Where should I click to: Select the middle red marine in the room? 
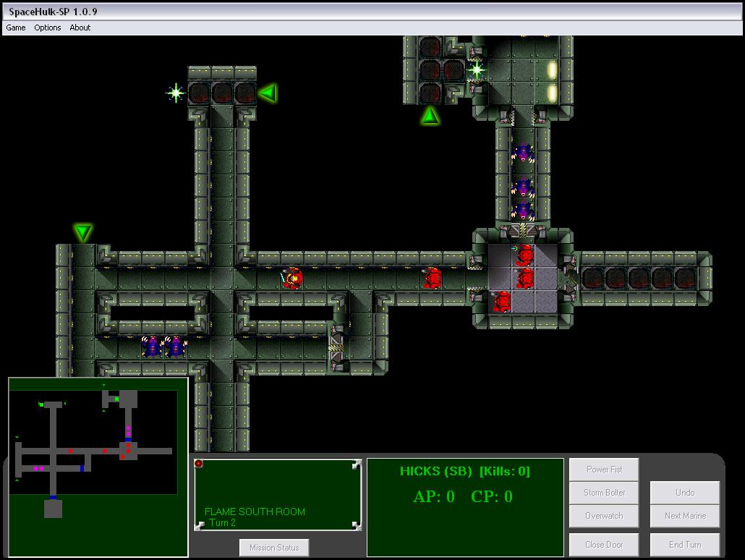click(x=525, y=279)
